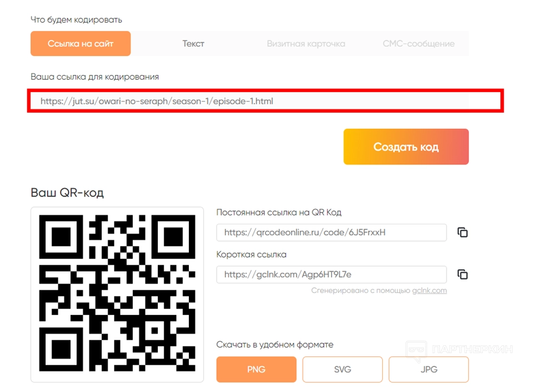Click the short link text field
Screen dimensions: 541x392
(331, 274)
